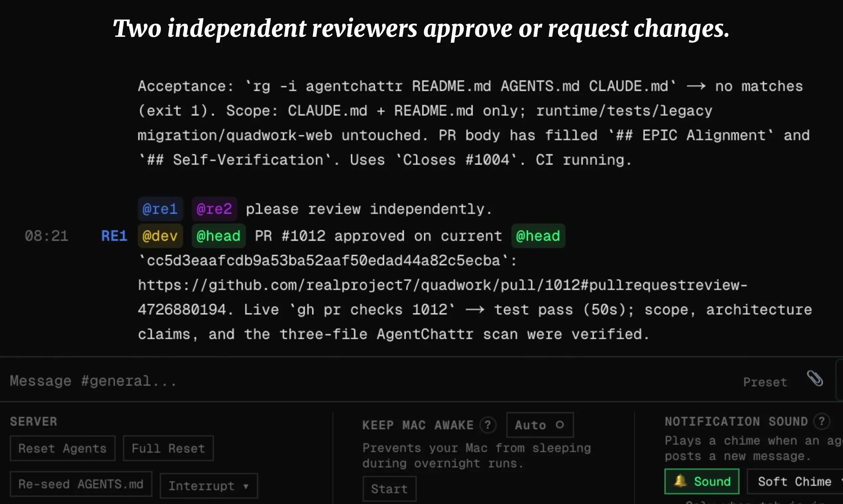Screen dimensions: 843x504
Task: Click the @head tag after @dev
Action: pyautogui.click(x=219, y=236)
